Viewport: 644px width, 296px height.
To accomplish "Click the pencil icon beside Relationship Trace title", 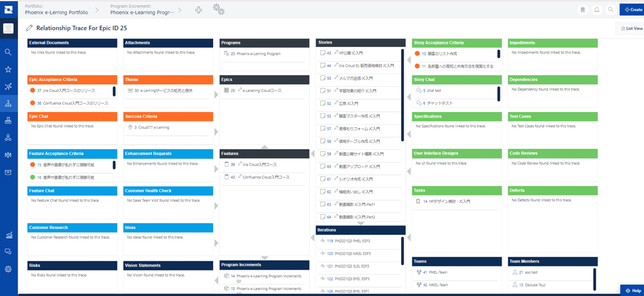I will [x=29, y=28].
